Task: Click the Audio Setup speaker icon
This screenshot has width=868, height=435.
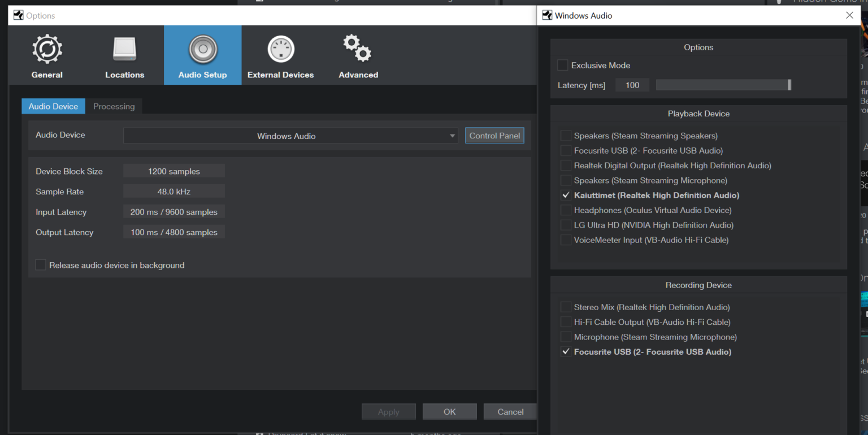Action: 202,49
